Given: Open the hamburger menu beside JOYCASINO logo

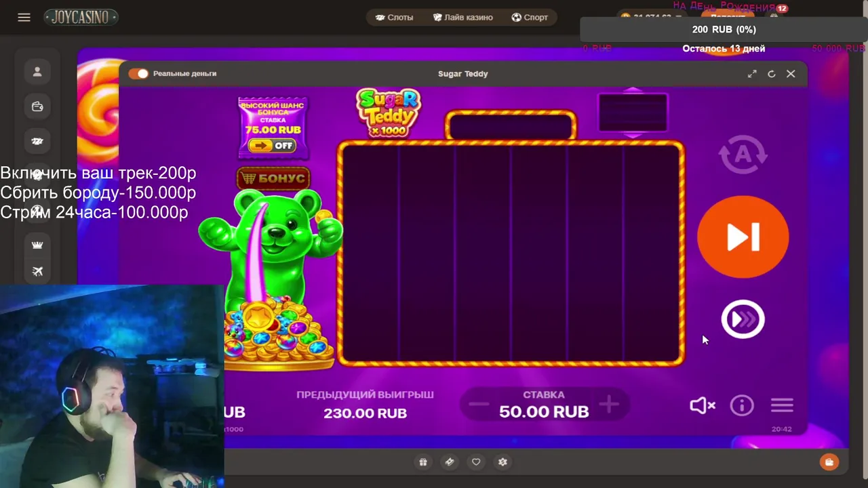Looking at the screenshot, I should pyautogui.click(x=24, y=18).
